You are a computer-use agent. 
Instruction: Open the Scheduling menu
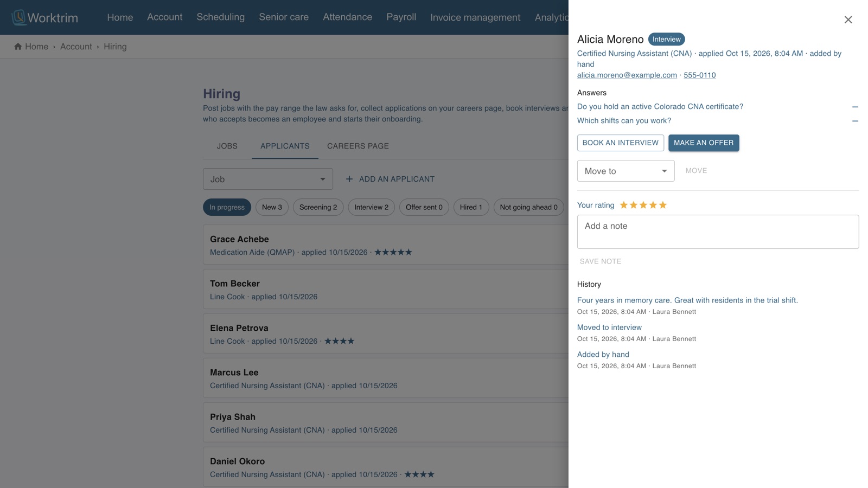(x=220, y=17)
